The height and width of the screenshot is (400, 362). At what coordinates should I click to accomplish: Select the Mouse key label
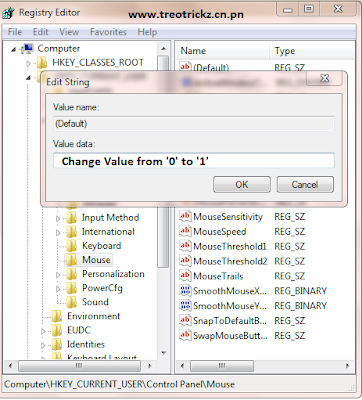click(x=96, y=260)
